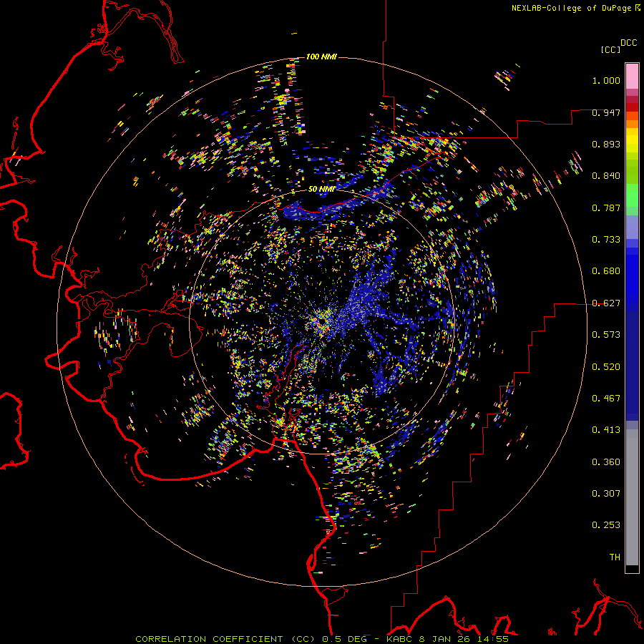Click the 0.360 scale value
The width and height of the screenshot is (644, 644).
tap(606, 462)
